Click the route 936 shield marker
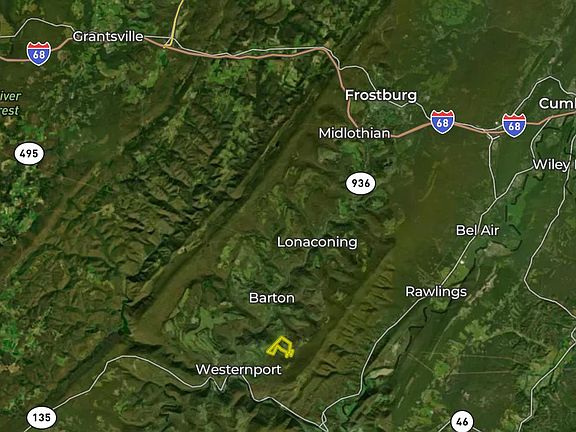Image resolution: width=576 pixels, height=432 pixels. [360, 183]
